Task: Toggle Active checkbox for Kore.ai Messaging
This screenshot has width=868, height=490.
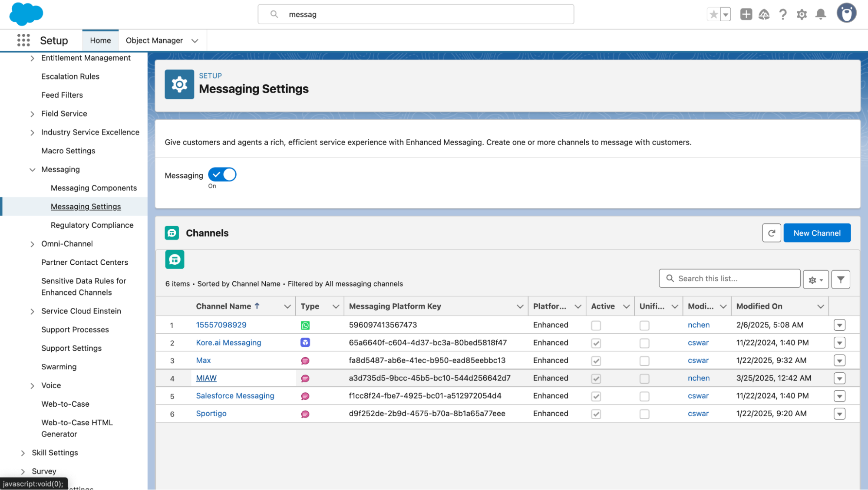Action: 596,343
